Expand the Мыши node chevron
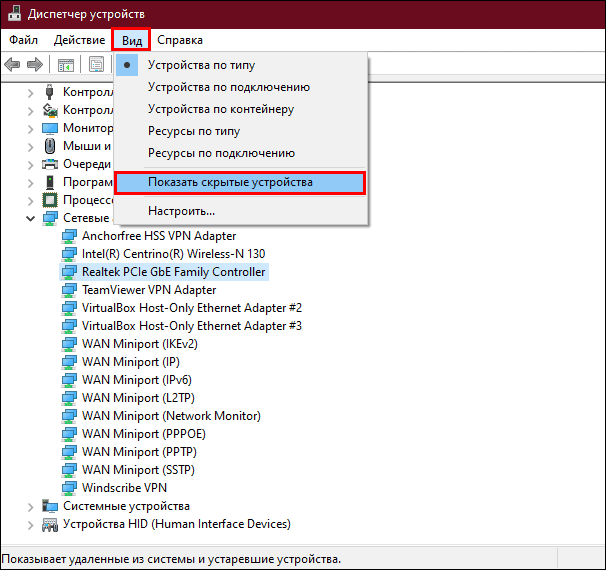The width and height of the screenshot is (606, 570). coord(31,147)
